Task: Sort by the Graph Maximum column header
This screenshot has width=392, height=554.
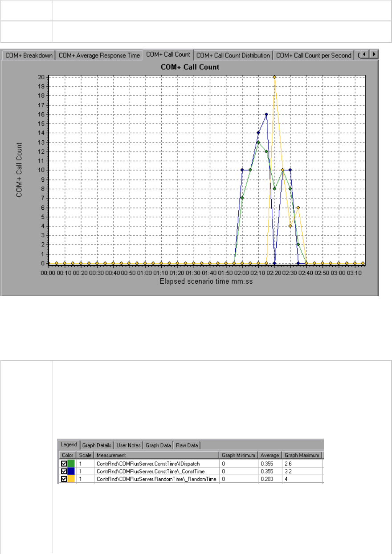Action: pos(302,455)
